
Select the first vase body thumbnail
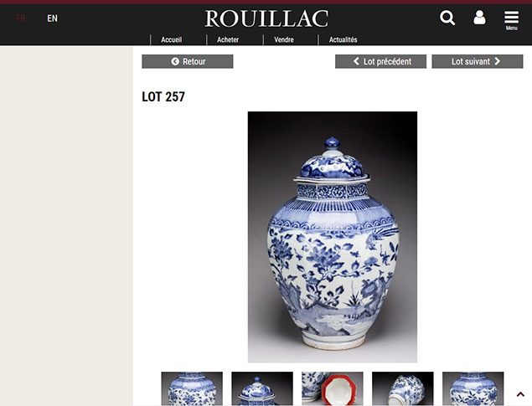coord(192,388)
